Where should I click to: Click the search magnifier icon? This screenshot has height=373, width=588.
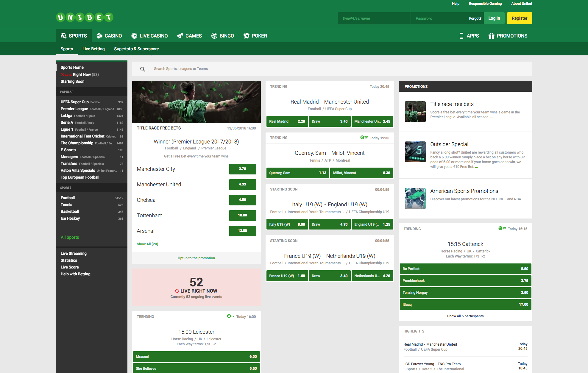click(143, 69)
